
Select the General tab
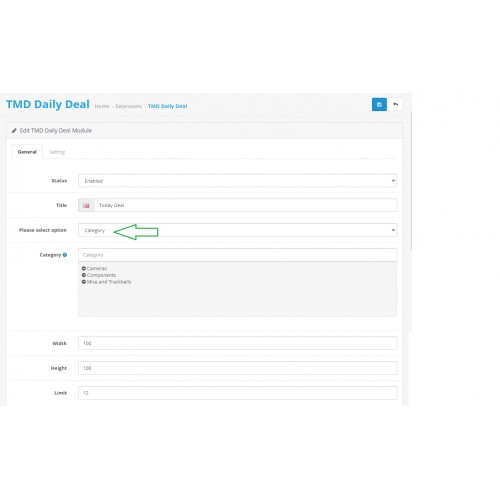pyautogui.click(x=27, y=152)
